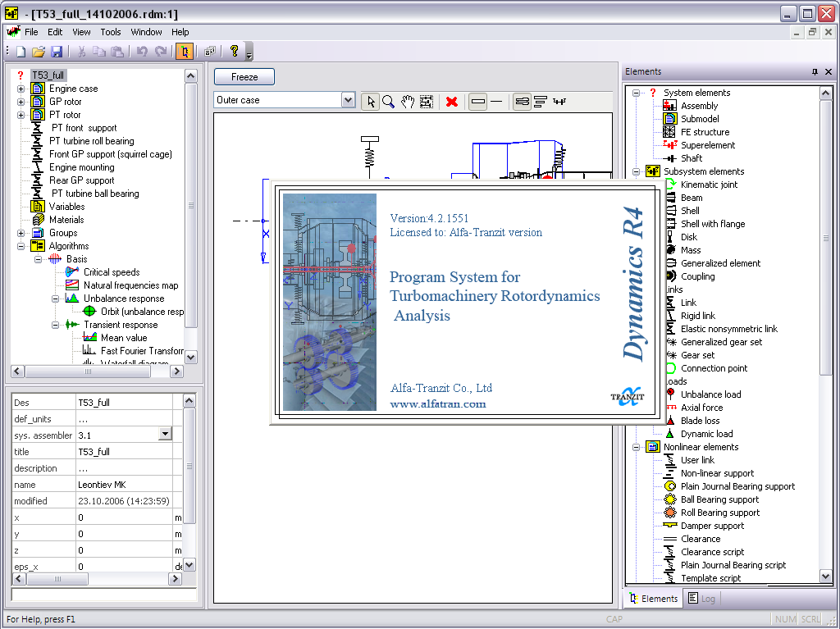This screenshot has height=629, width=840.
Task: Toggle the Elements panel pin
Action: pos(815,72)
